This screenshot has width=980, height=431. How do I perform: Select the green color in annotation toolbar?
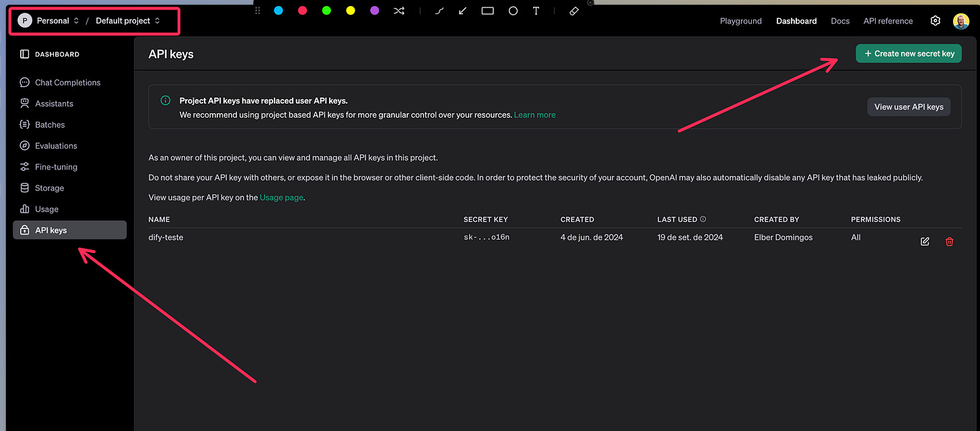coord(326,11)
